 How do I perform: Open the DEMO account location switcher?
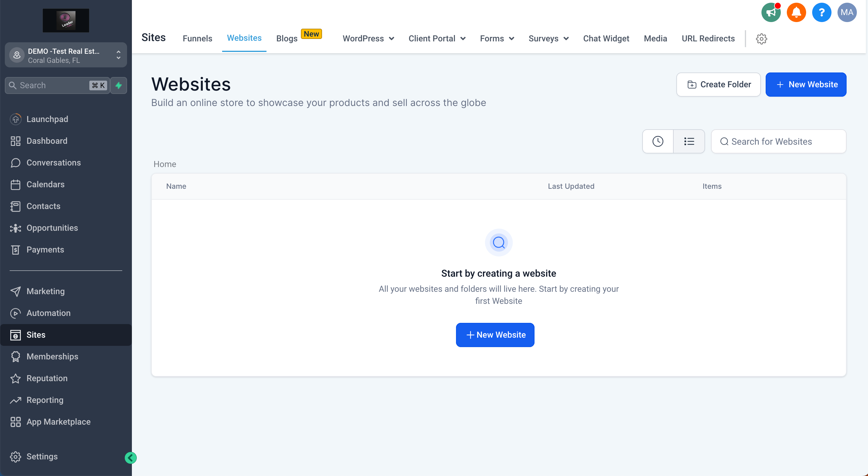[66, 55]
